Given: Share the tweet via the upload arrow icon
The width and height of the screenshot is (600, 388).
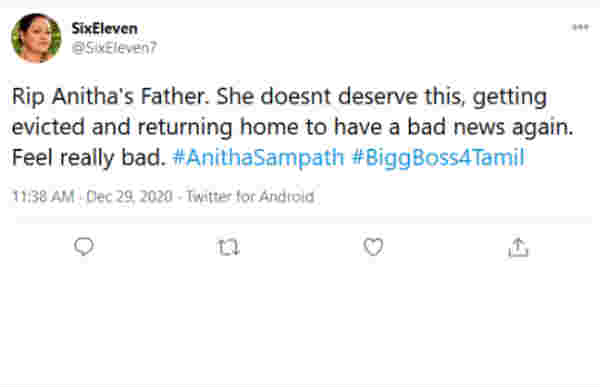Looking at the screenshot, I should [x=518, y=248].
